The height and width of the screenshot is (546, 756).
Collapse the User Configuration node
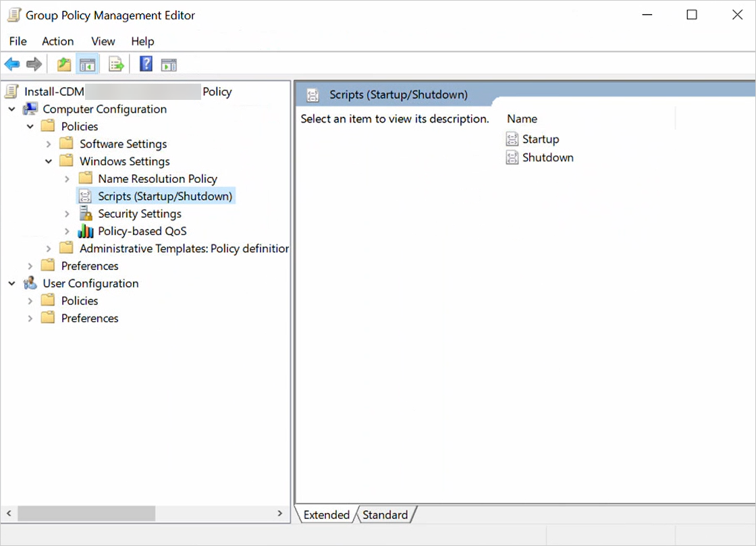[x=11, y=283]
